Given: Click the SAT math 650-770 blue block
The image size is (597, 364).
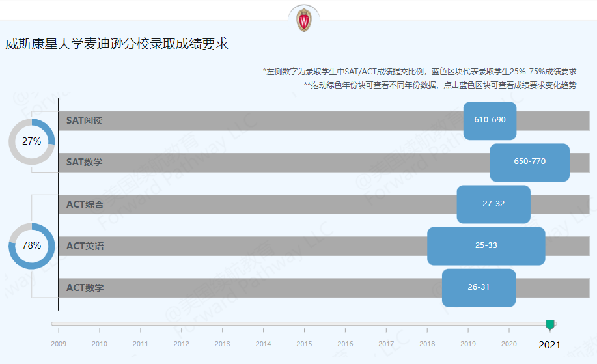Looking at the screenshot, I should [x=529, y=163].
